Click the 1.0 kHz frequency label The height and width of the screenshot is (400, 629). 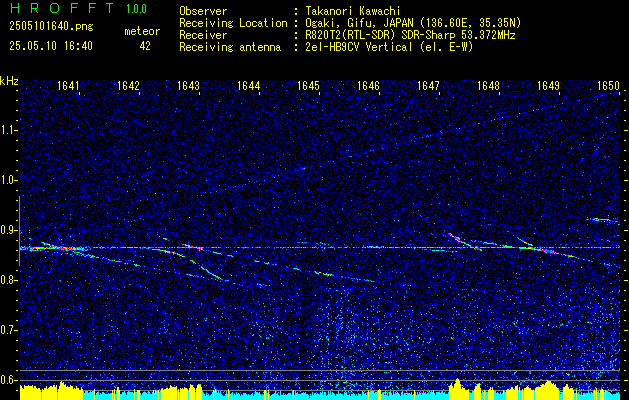tap(7, 181)
